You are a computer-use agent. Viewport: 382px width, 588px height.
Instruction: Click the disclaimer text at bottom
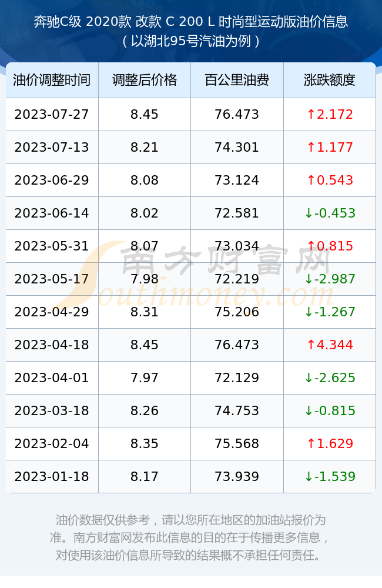coord(190,537)
